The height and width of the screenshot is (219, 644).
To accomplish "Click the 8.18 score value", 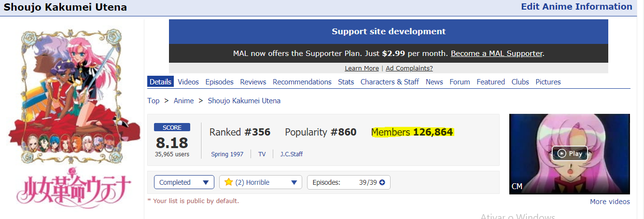I will [172, 143].
